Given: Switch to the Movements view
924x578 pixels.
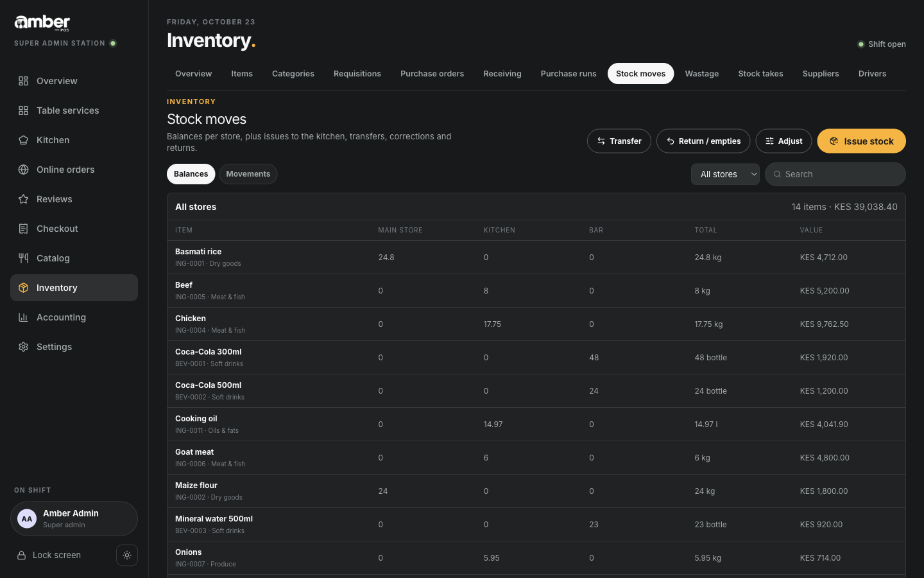Looking at the screenshot, I should click(x=248, y=174).
